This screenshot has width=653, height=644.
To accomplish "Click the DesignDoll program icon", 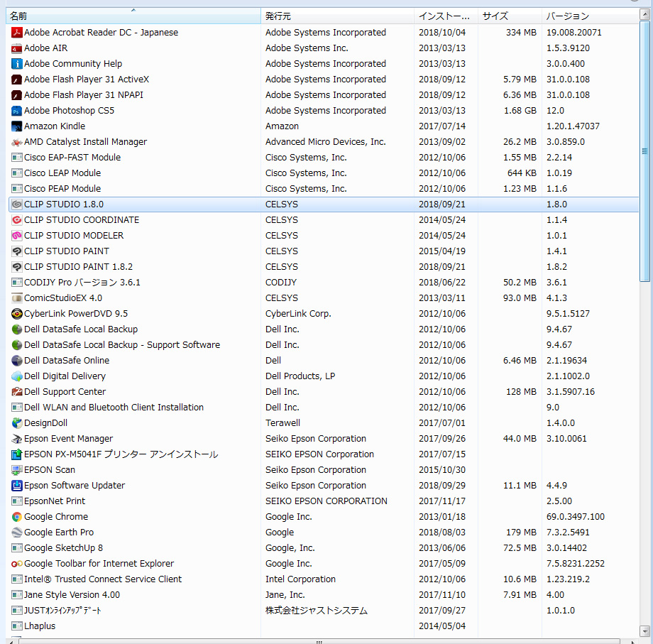I will [17, 423].
